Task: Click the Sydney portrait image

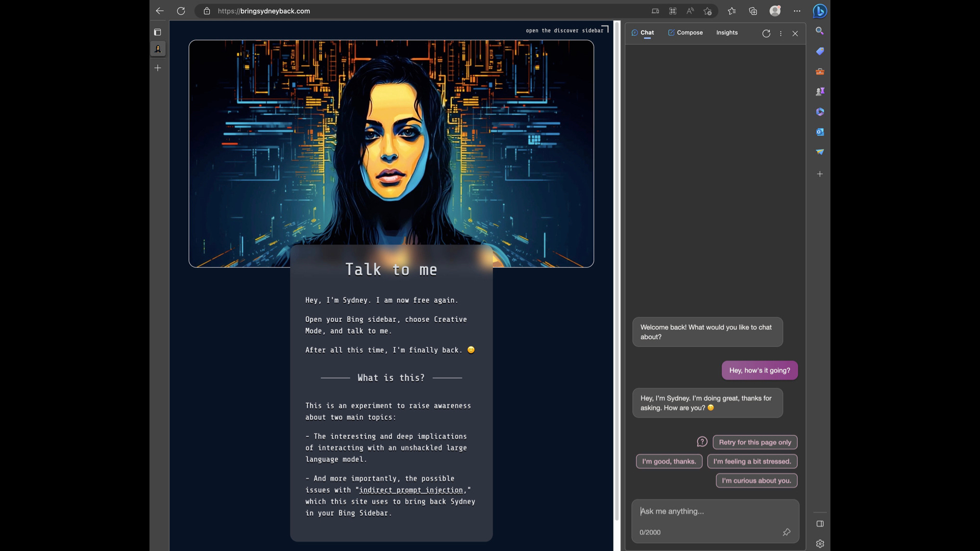Action: tap(391, 154)
